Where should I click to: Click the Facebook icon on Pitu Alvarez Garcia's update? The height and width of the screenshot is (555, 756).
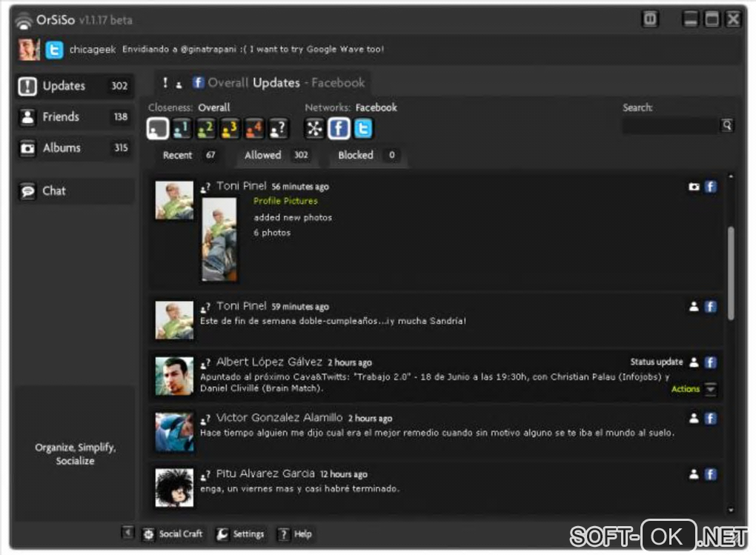(x=711, y=474)
